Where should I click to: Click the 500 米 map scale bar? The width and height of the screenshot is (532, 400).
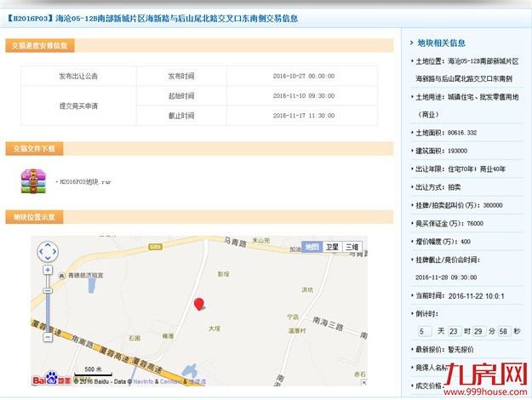pyautogui.click(x=94, y=372)
